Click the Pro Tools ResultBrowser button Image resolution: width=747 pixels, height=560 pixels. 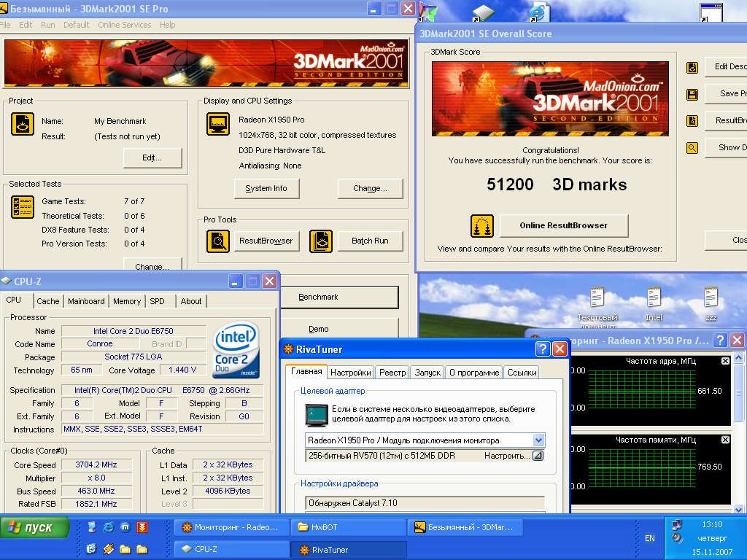pos(266,241)
